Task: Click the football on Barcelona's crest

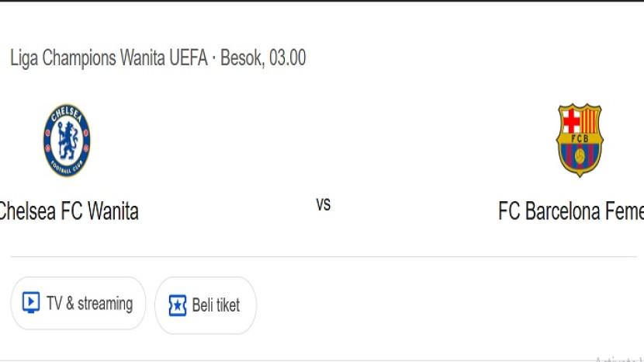Action: click(580, 157)
